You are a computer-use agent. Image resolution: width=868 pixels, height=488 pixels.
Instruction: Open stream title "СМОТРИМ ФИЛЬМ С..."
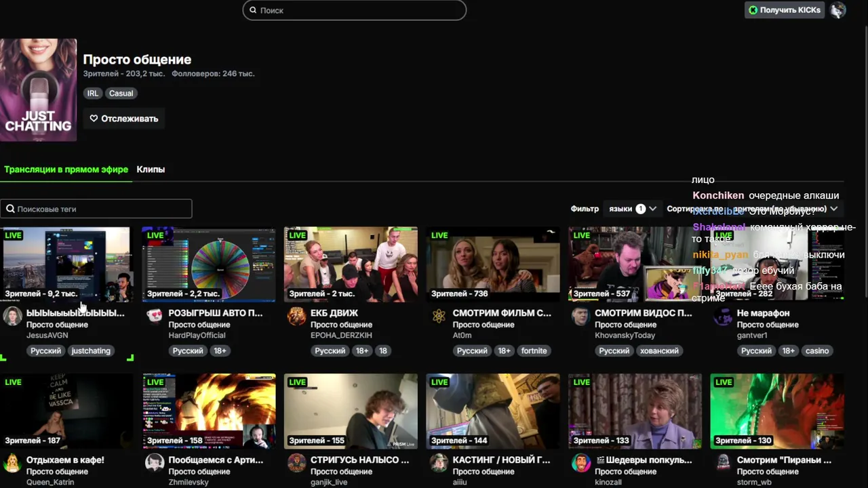pos(502,313)
